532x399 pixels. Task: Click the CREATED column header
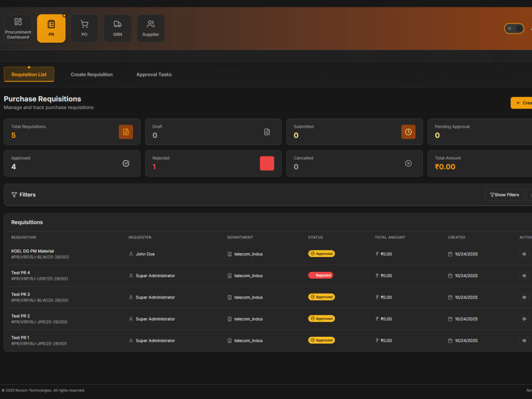(456, 237)
